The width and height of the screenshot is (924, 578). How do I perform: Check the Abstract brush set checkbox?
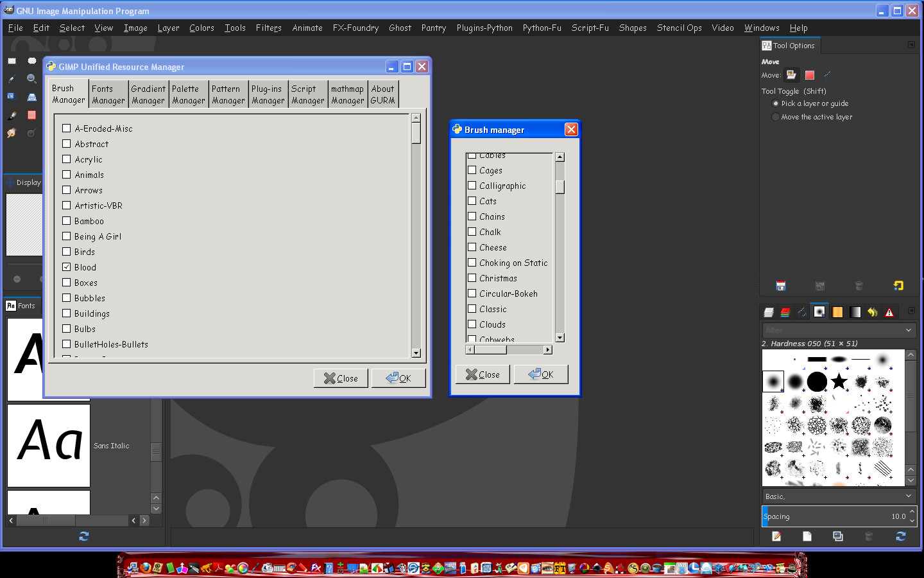pyautogui.click(x=66, y=144)
